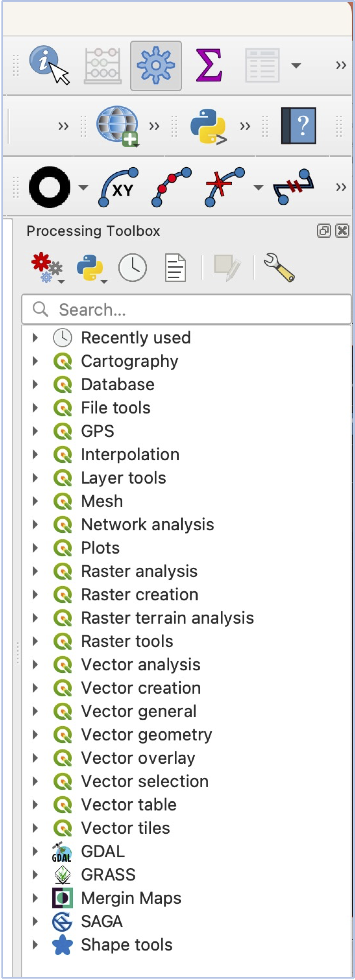Open Processing options wrench icon
The width and height of the screenshot is (355, 980).
tap(279, 268)
